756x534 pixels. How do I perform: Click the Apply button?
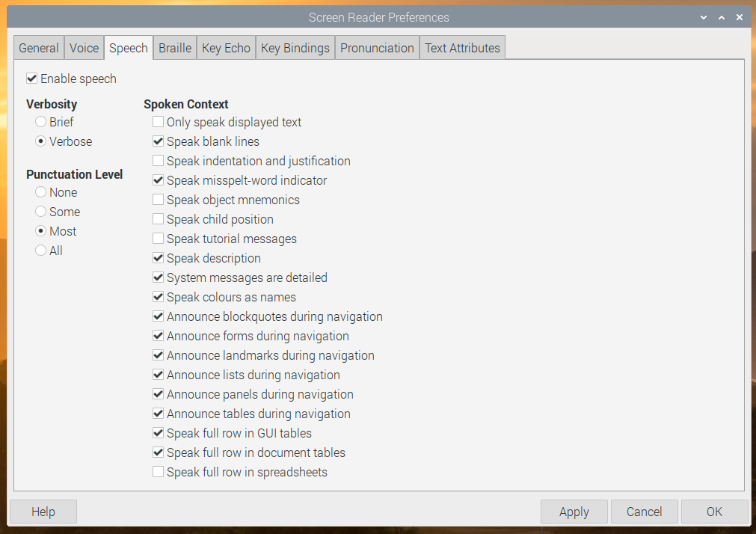[574, 512]
